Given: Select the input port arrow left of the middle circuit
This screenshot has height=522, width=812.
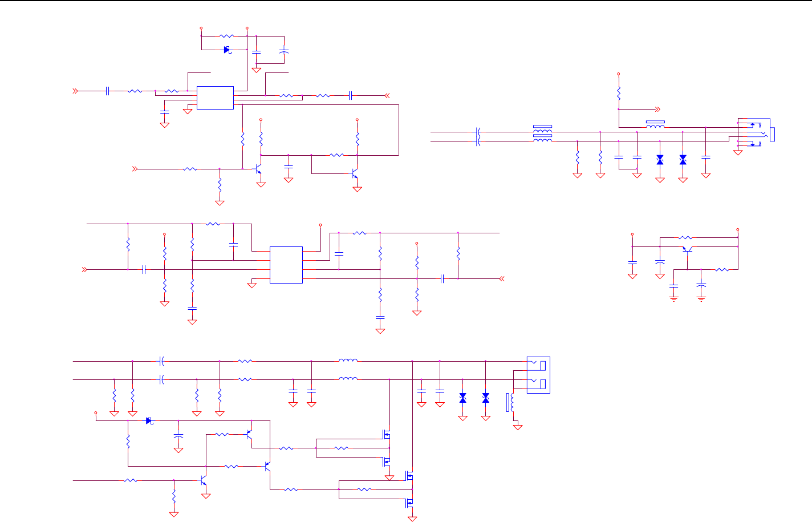Looking at the screenshot, I should (x=86, y=269).
